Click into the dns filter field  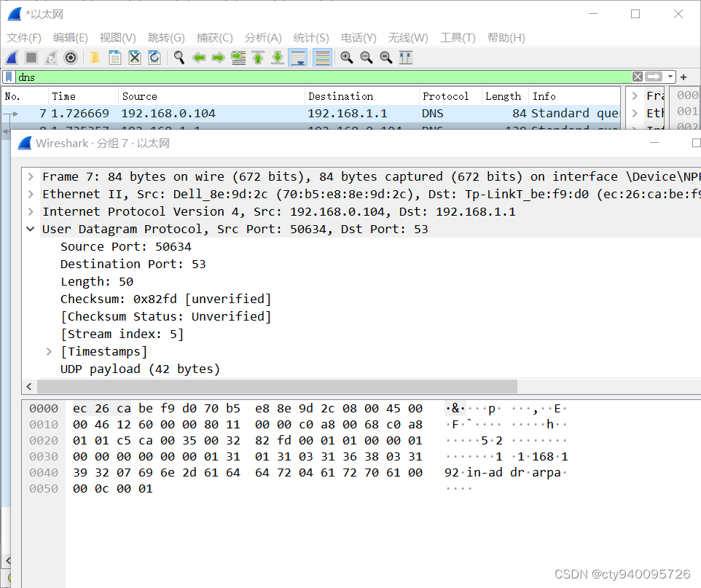324,77
